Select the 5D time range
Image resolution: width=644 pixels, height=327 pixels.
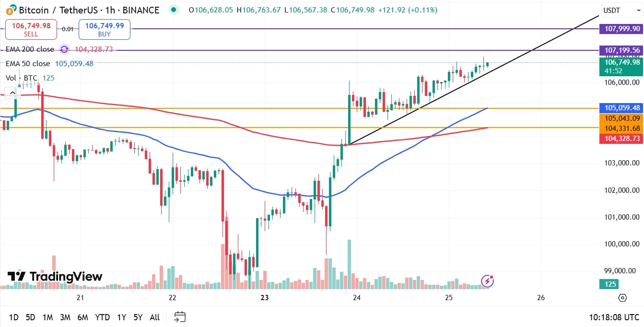tap(31, 317)
